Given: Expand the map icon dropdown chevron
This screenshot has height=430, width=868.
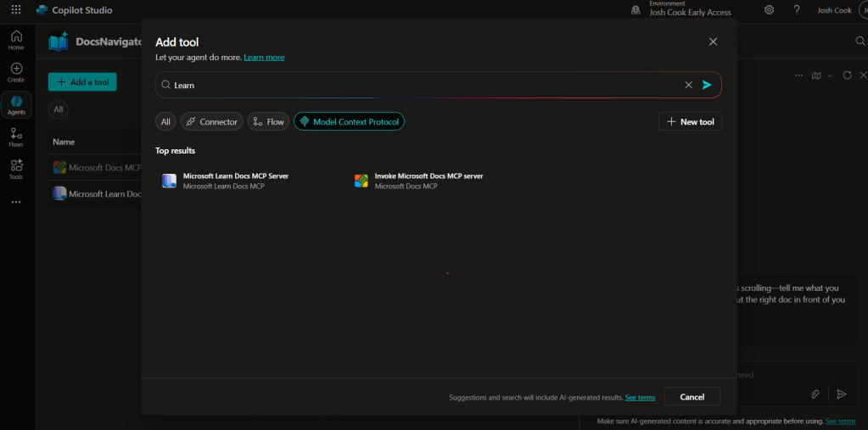Looking at the screenshot, I should [830, 75].
